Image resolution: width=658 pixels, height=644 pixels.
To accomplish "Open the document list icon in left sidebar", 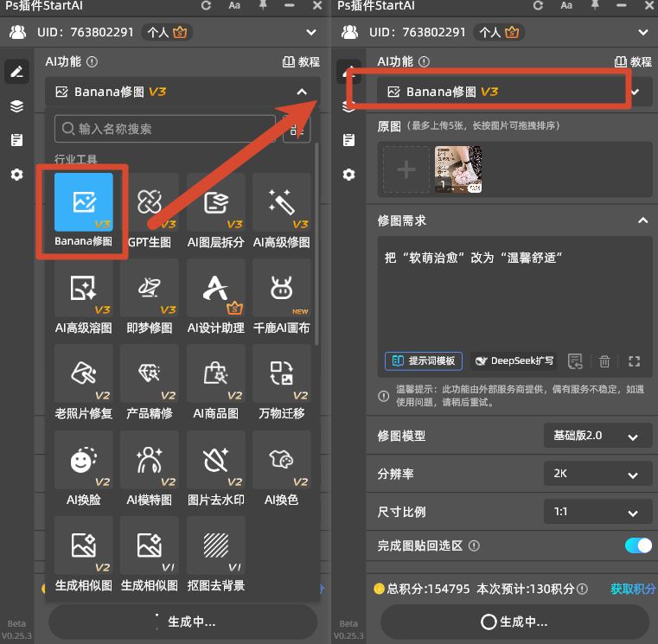I will (16, 140).
